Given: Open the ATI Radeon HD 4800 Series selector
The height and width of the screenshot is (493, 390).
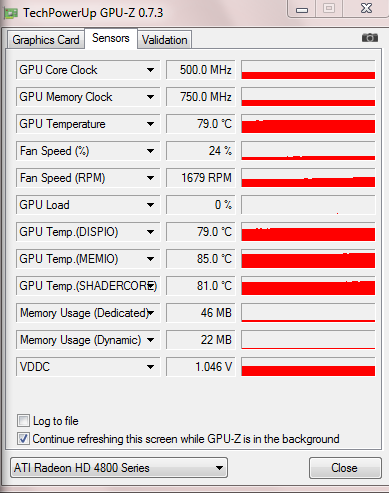Looking at the screenshot, I should (x=119, y=468).
